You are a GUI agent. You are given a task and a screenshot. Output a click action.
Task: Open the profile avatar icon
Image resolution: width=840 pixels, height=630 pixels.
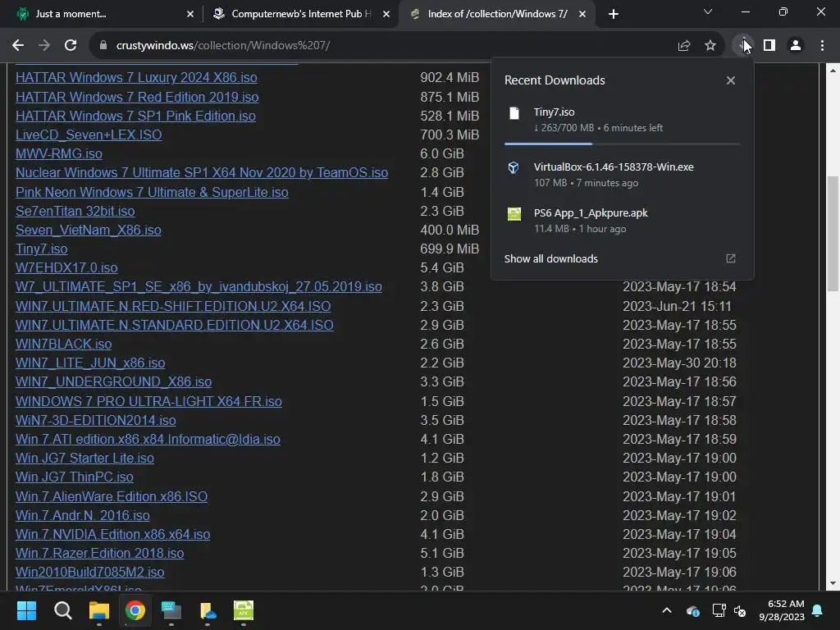pyautogui.click(x=796, y=46)
